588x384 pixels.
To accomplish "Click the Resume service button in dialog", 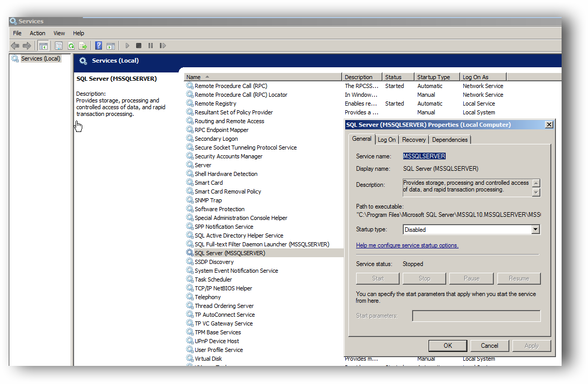I will 519,278.
